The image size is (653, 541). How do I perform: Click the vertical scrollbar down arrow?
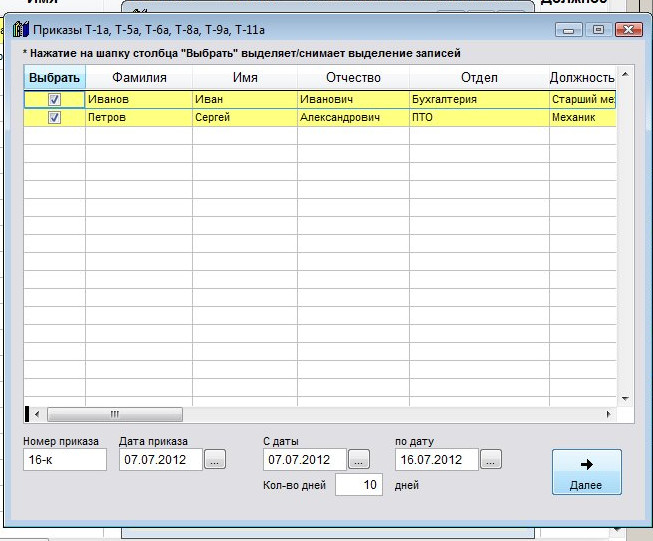coord(625,399)
